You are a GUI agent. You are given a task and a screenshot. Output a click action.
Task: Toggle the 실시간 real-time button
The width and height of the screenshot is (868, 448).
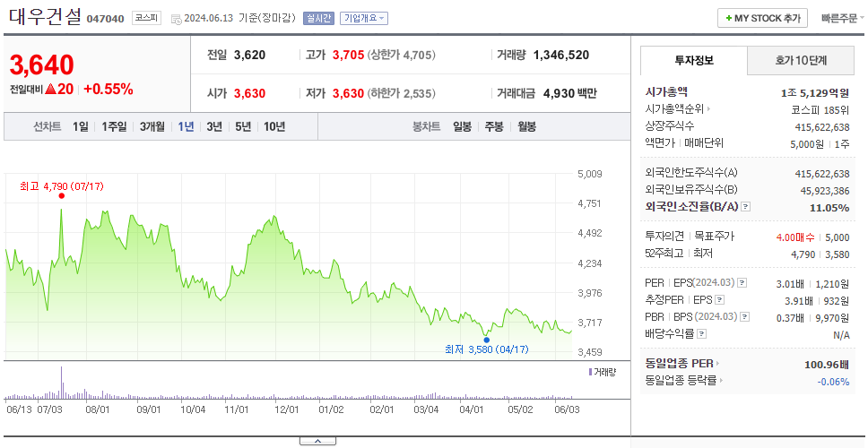click(x=318, y=18)
